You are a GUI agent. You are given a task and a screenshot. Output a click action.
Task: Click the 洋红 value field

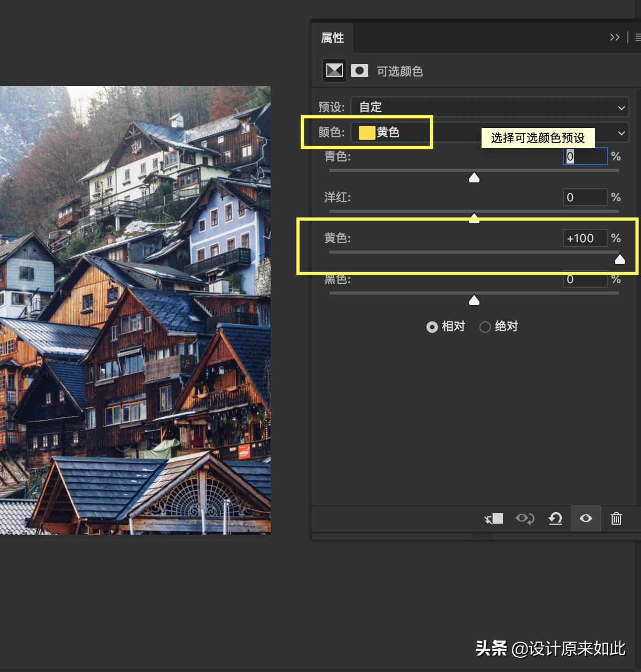tap(585, 197)
